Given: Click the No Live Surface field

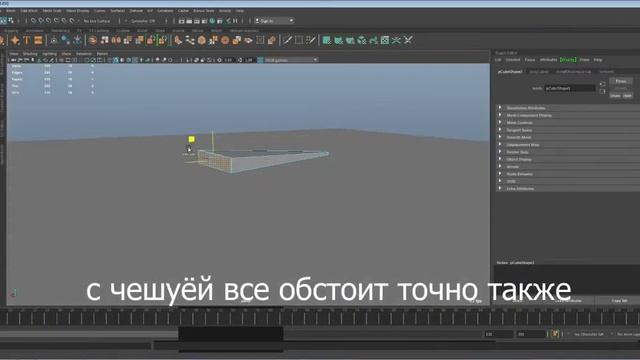Looking at the screenshot, I should pyautogui.click(x=98, y=21).
